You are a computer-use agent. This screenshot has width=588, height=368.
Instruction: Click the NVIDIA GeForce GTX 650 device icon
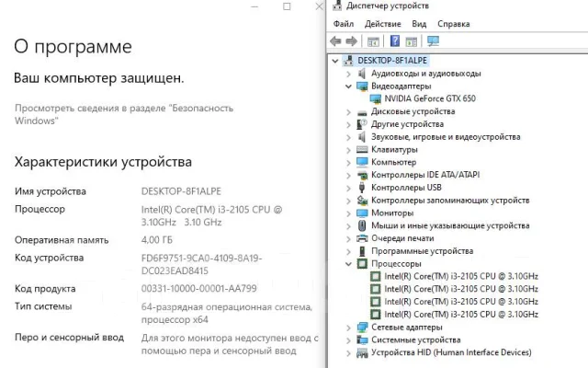[376, 98]
